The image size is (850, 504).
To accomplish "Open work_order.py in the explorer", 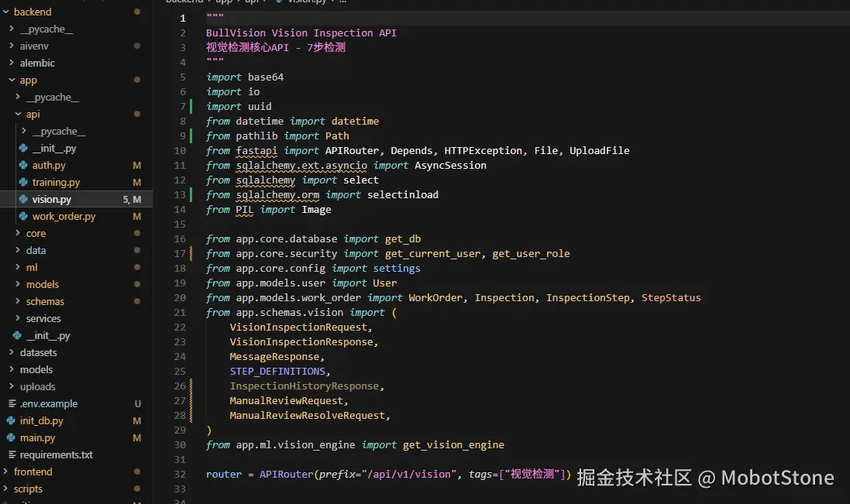I will click(64, 217).
